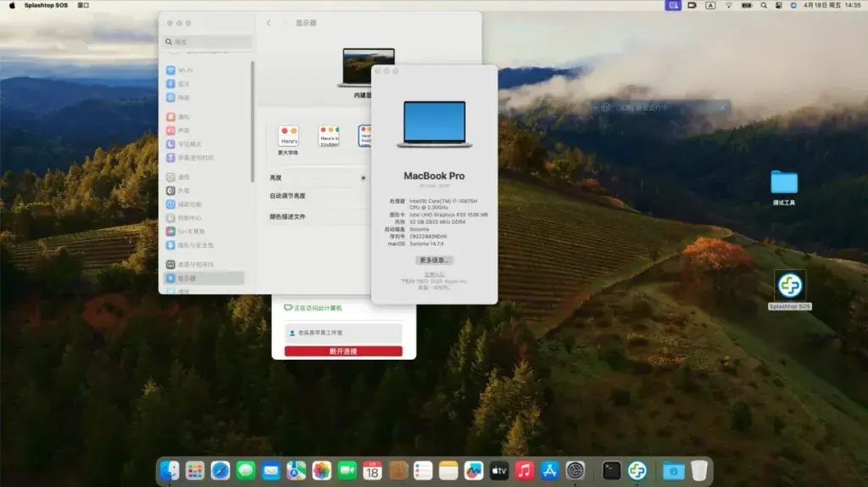The image size is (868, 487).
Task: Click 老吴苹果工作室 row in Splashtop window
Action: [x=343, y=333]
